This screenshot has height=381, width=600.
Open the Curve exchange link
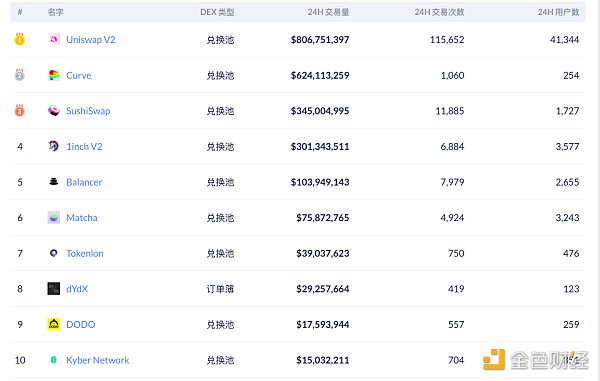(x=79, y=75)
